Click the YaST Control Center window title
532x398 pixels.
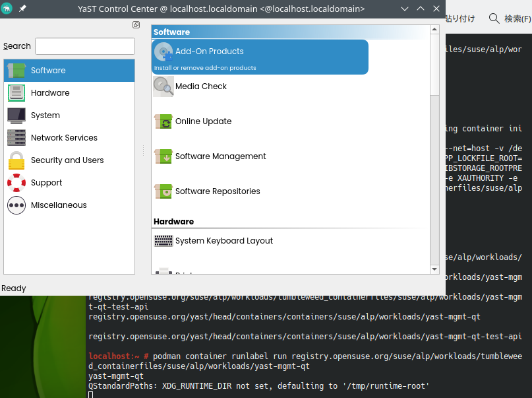click(222, 9)
